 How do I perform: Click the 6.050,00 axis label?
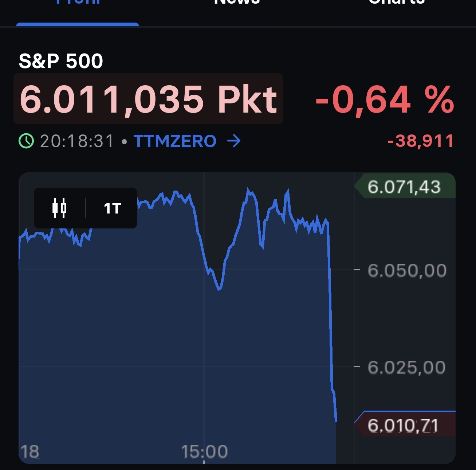click(407, 270)
